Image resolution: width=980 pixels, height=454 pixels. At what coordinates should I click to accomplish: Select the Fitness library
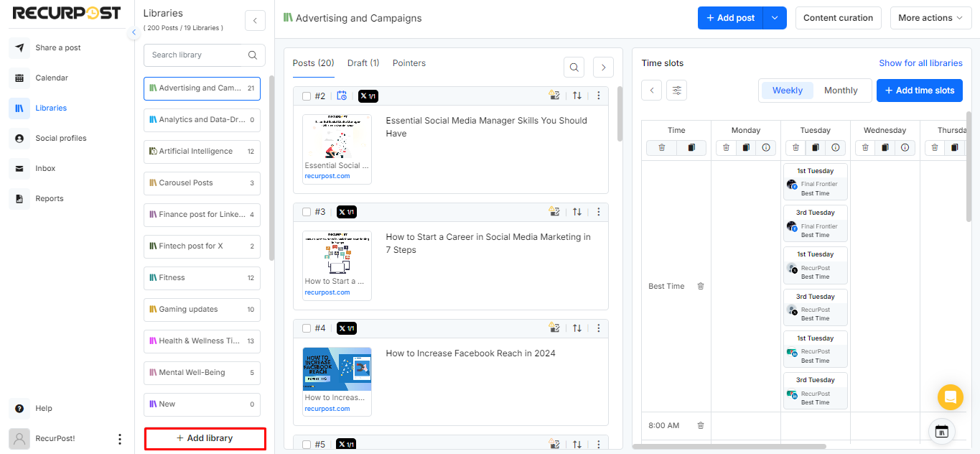202,278
